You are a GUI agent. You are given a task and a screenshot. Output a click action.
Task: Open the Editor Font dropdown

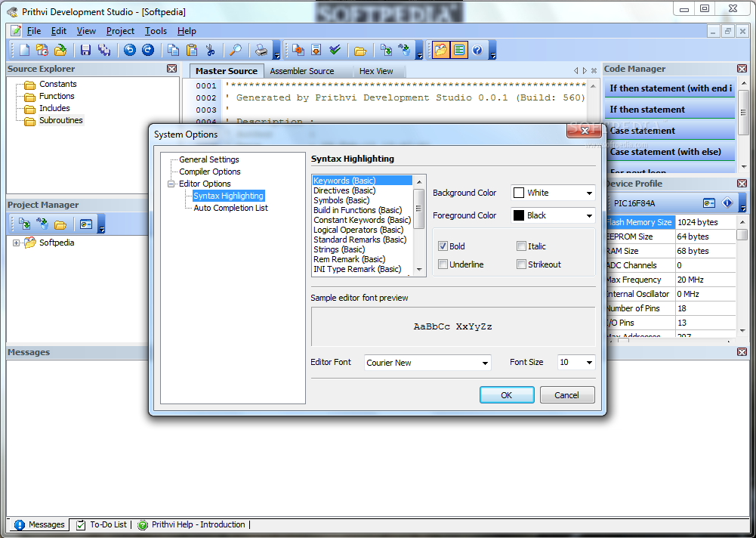pos(485,363)
